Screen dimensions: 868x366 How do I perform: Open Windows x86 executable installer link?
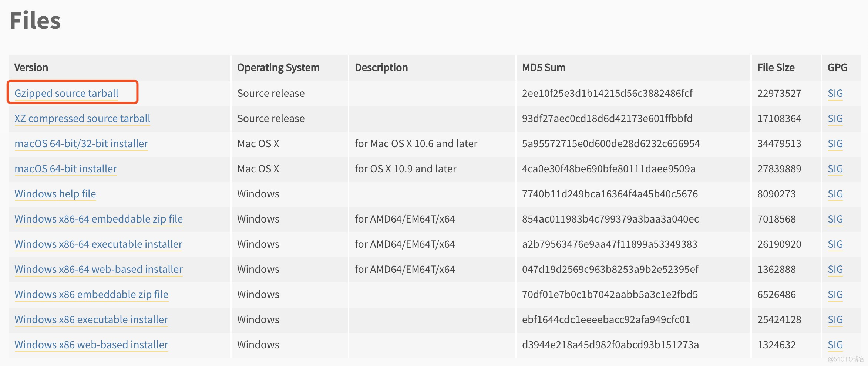(91, 320)
